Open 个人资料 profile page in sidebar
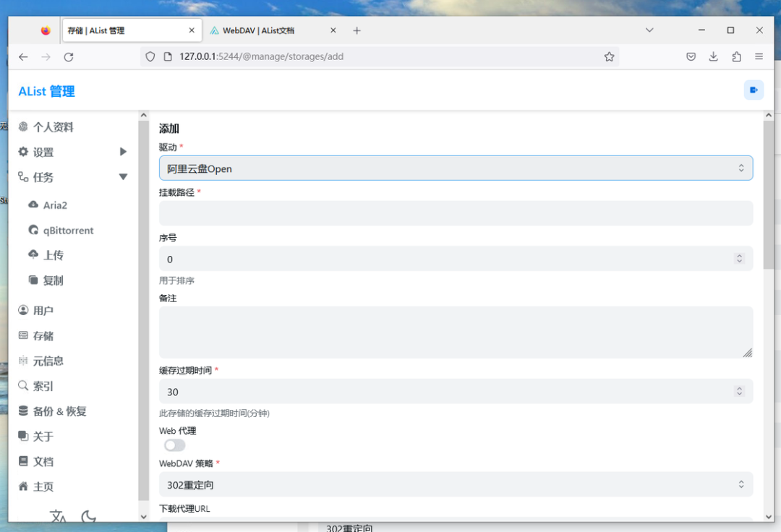Viewport: 781px width, 532px height. coord(54,127)
